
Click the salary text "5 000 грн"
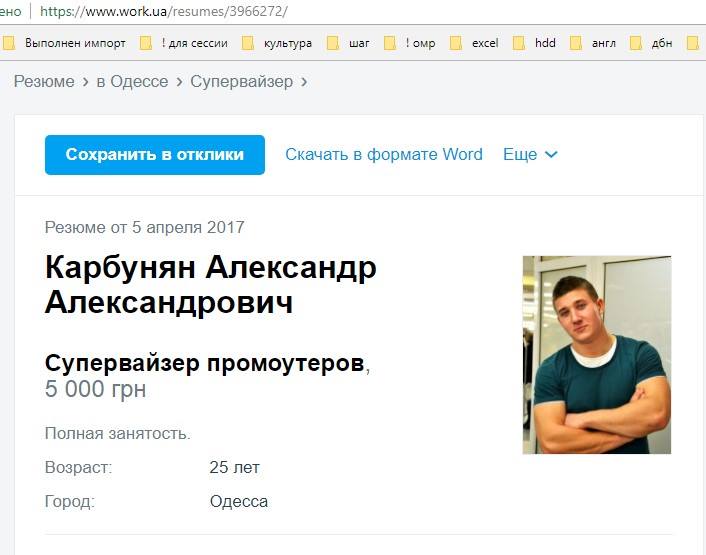pos(95,389)
